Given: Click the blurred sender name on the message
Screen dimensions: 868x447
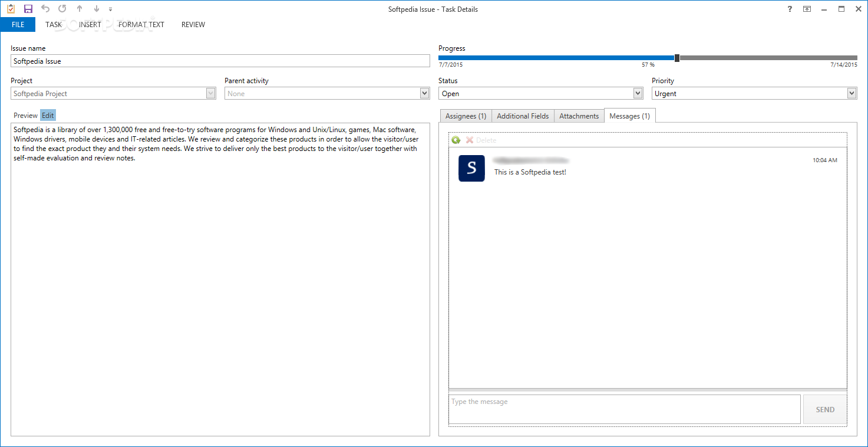Looking at the screenshot, I should click(x=531, y=160).
